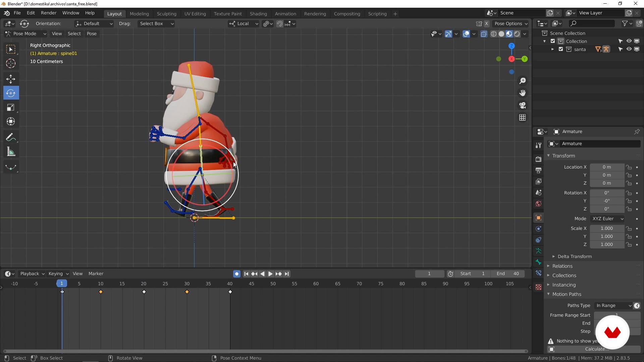
Task: Click the keyframe diamond at frame 20
Action: click(144, 292)
